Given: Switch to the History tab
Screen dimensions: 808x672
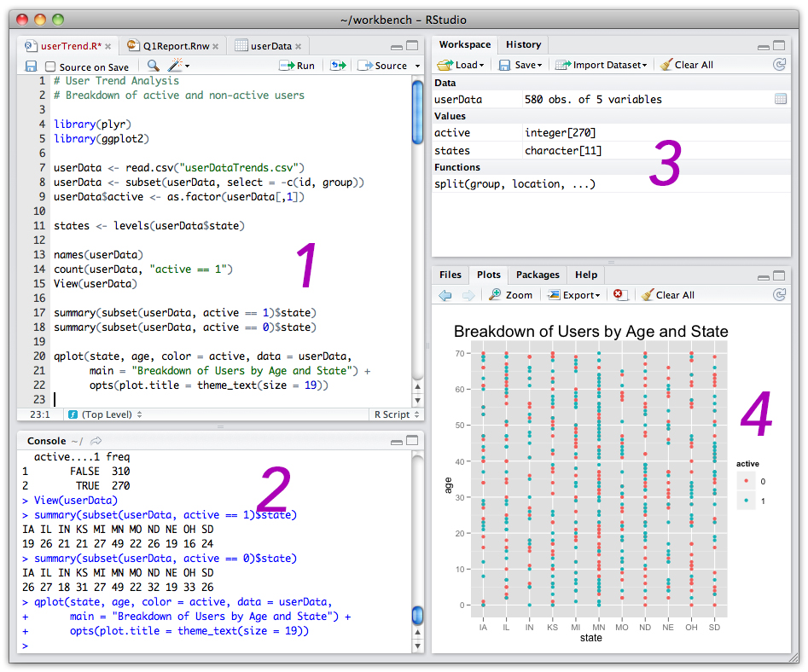Looking at the screenshot, I should 523,44.
